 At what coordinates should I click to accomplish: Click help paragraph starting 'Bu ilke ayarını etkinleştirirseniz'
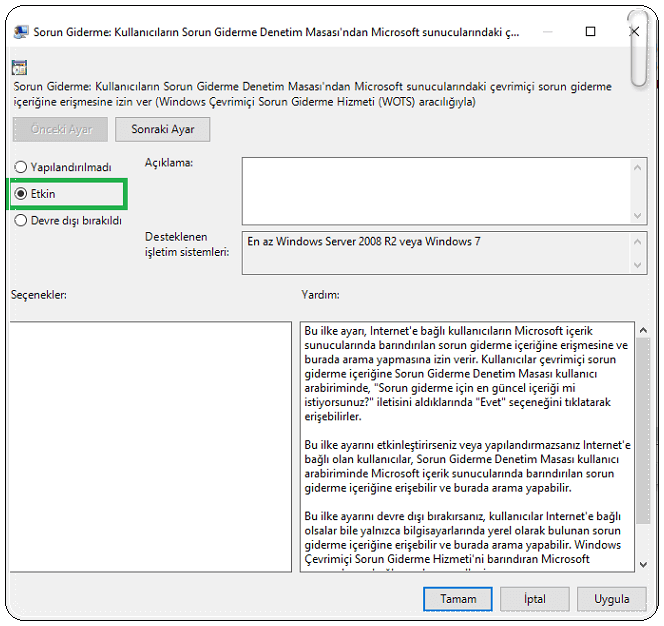(468, 466)
